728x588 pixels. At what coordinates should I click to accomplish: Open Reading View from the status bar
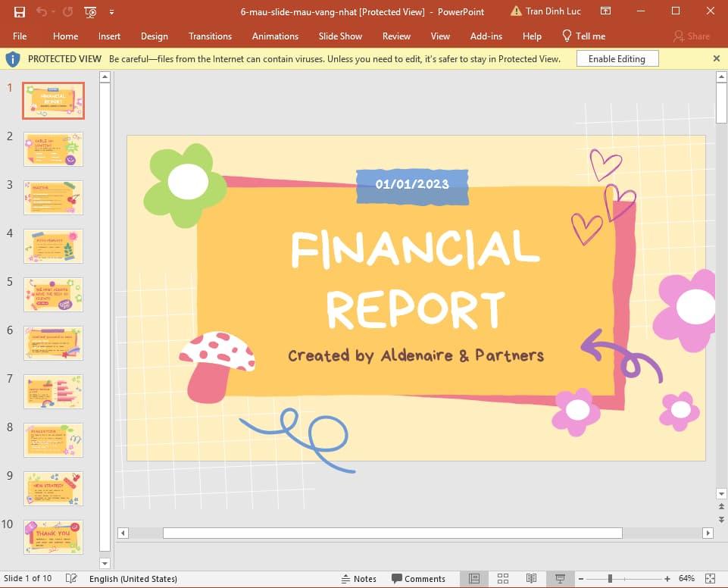[x=531, y=578]
